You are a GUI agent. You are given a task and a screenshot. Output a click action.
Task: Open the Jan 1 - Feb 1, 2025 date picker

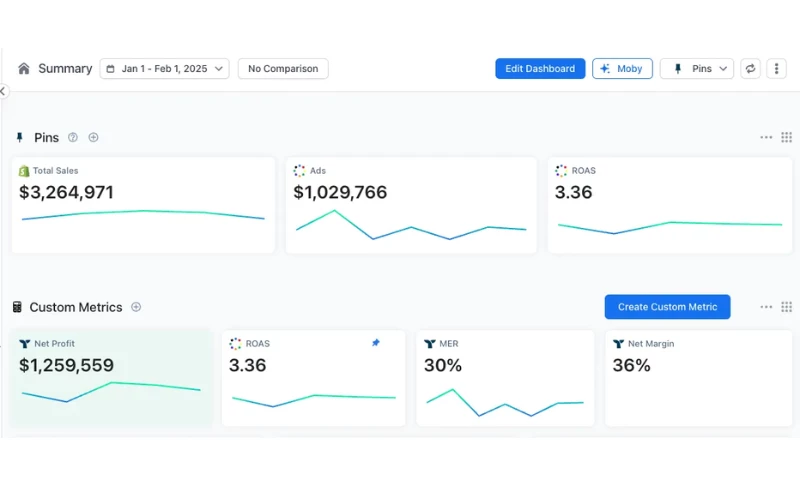coord(164,69)
